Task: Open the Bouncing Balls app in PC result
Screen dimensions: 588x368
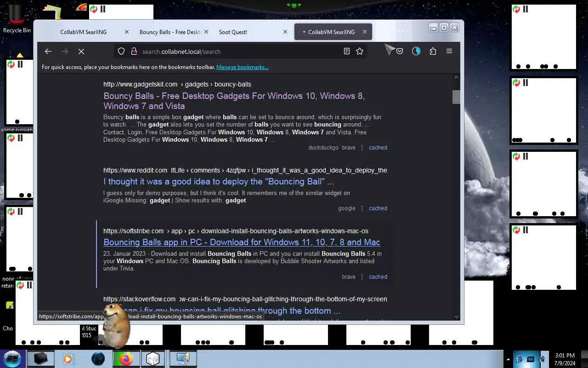Action: (x=242, y=242)
